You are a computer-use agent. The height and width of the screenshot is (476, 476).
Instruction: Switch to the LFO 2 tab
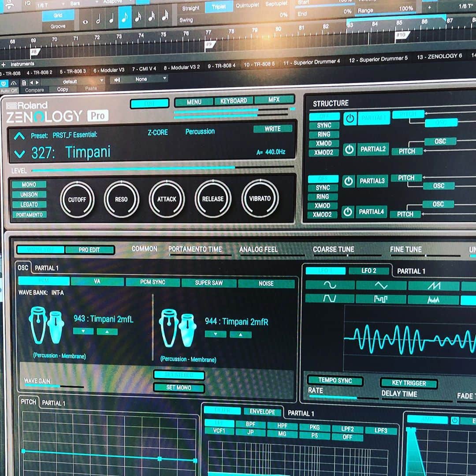tap(368, 271)
